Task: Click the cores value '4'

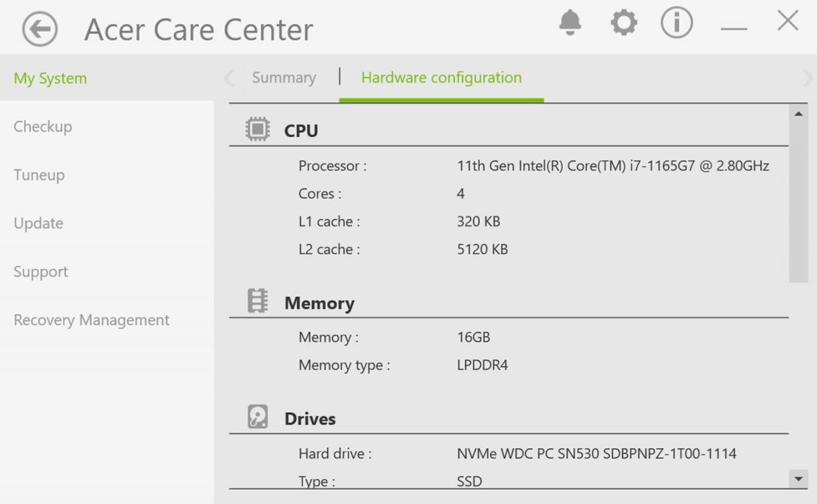Action: (461, 193)
